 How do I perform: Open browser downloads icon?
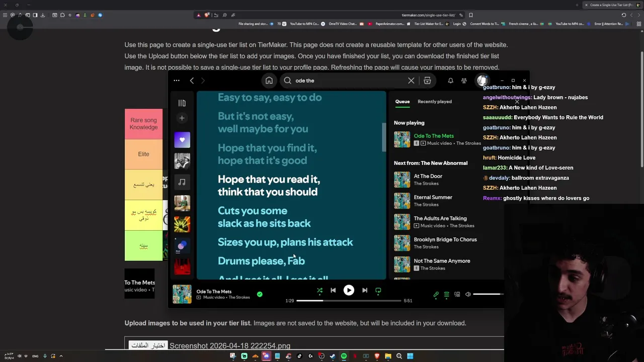[x=42, y=15]
